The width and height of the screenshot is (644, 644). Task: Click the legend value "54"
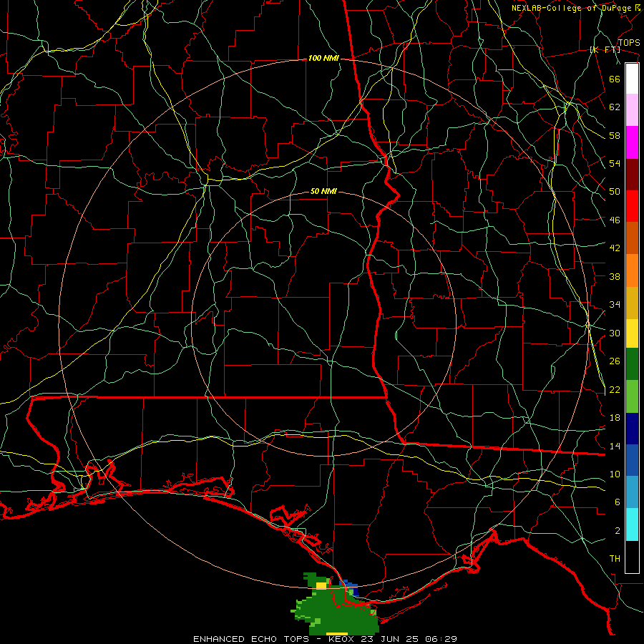click(615, 163)
